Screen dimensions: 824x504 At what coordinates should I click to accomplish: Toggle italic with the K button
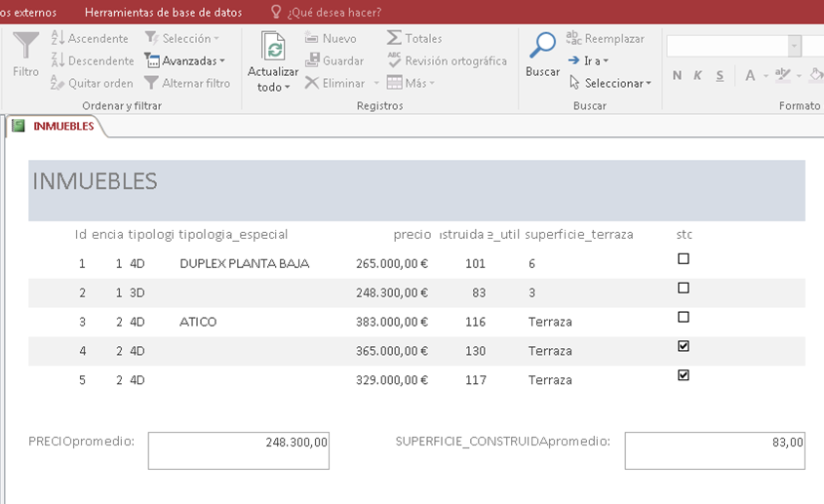[698, 76]
